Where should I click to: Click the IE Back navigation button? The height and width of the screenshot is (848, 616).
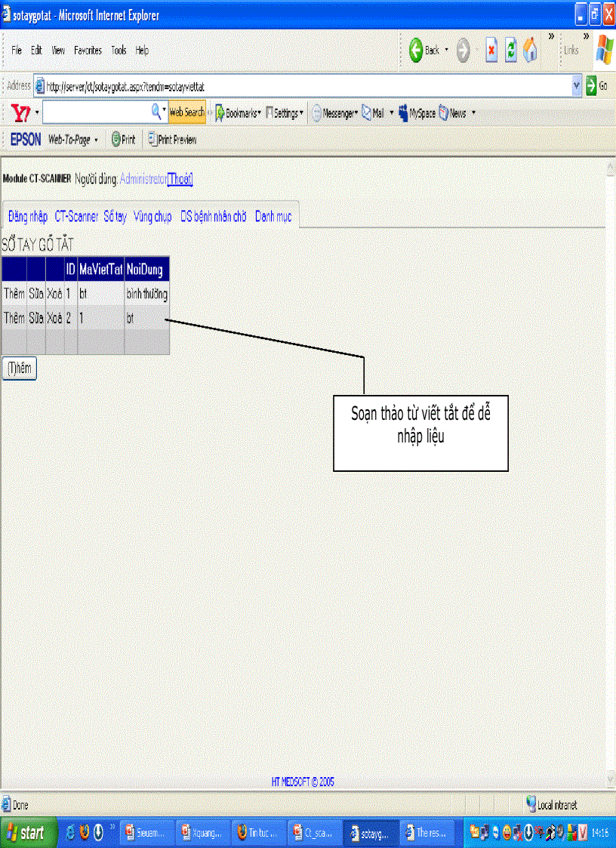423,51
